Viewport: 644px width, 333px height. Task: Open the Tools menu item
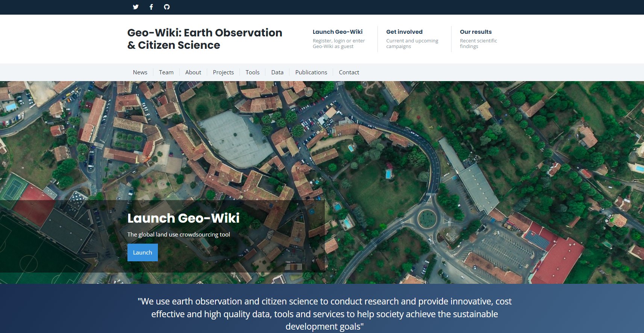[x=253, y=72]
